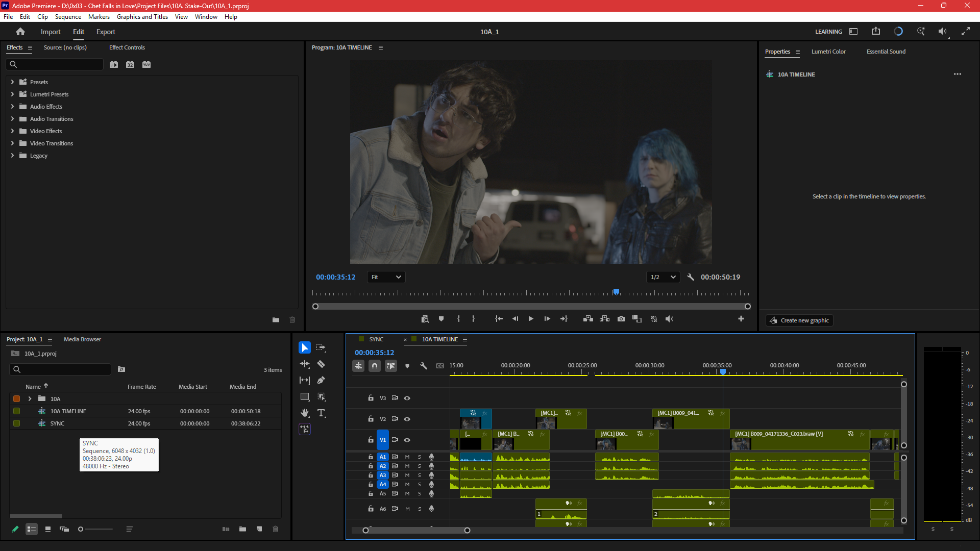The width and height of the screenshot is (980, 551).
Task: Open the Button Editor plus icon
Action: coord(741,319)
